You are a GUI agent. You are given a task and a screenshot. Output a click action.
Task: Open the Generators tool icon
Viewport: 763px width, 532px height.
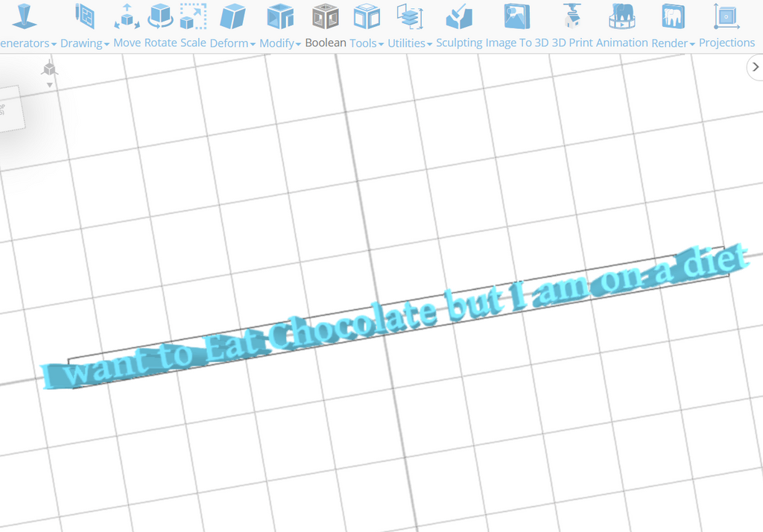point(25,16)
